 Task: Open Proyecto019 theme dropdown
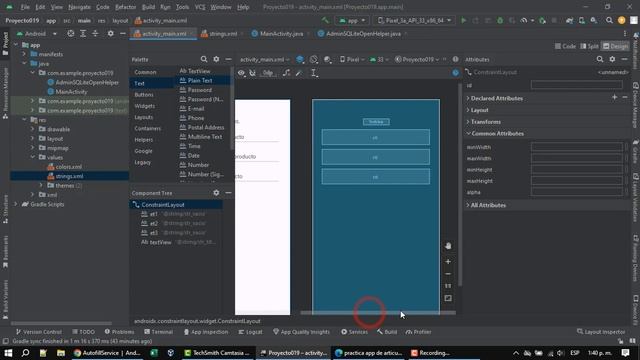pyautogui.click(x=418, y=59)
